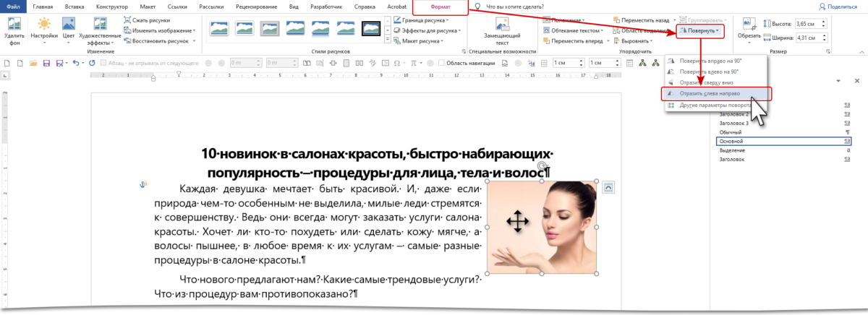The image size is (868, 315).
Task: Click the Save icon in quick toolbar
Action: pos(45,64)
